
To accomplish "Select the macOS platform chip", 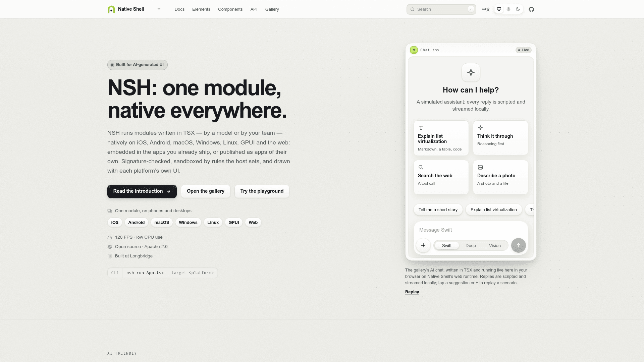I will 162,223.
